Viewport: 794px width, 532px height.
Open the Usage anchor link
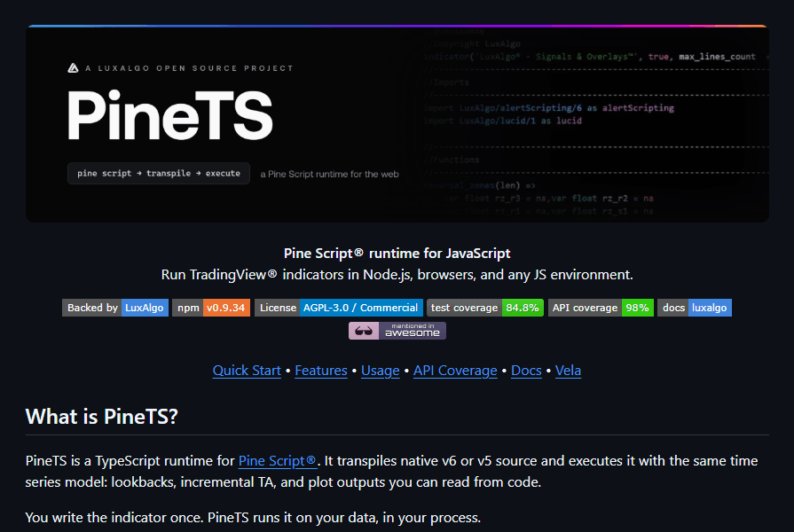click(381, 371)
